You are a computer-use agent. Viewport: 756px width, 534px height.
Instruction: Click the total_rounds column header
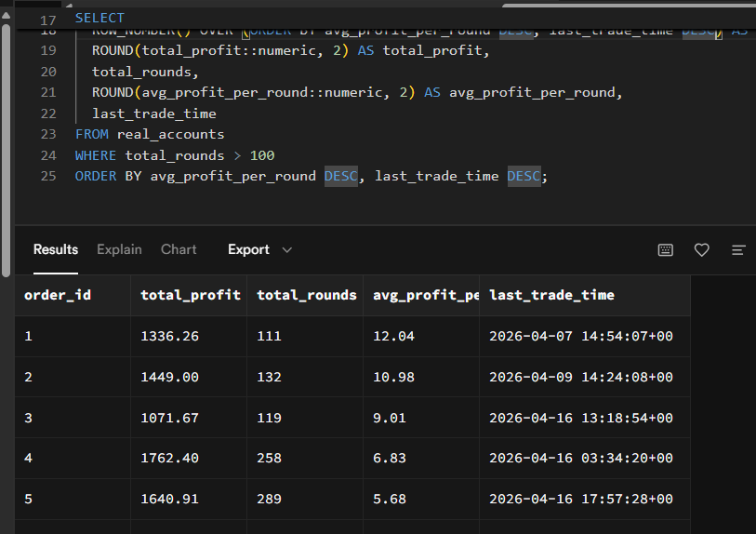click(x=306, y=295)
